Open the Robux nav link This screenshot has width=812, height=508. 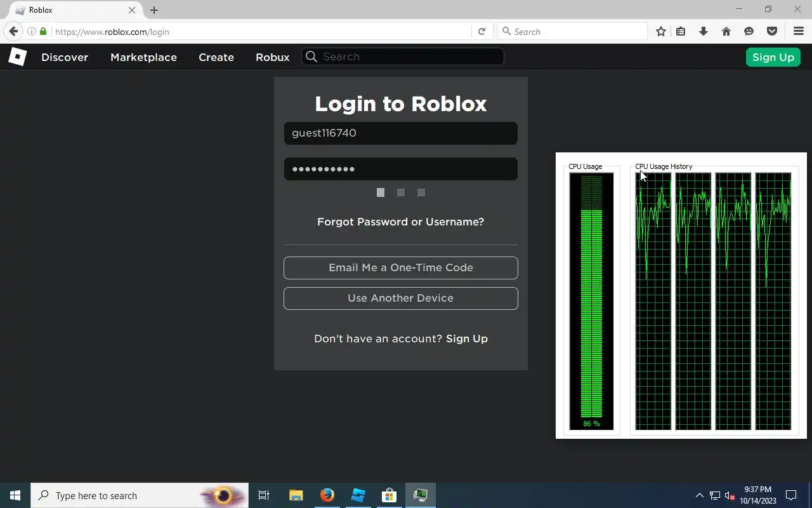[x=273, y=57]
